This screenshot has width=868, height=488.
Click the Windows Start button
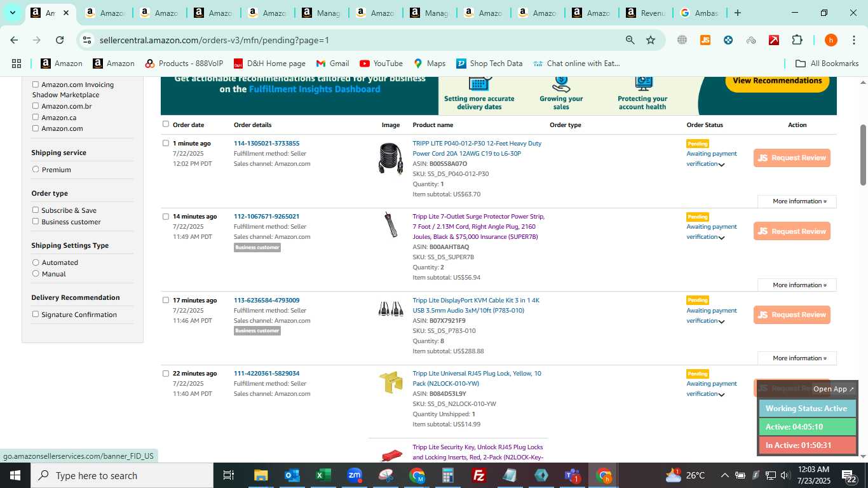tap(15, 475)
